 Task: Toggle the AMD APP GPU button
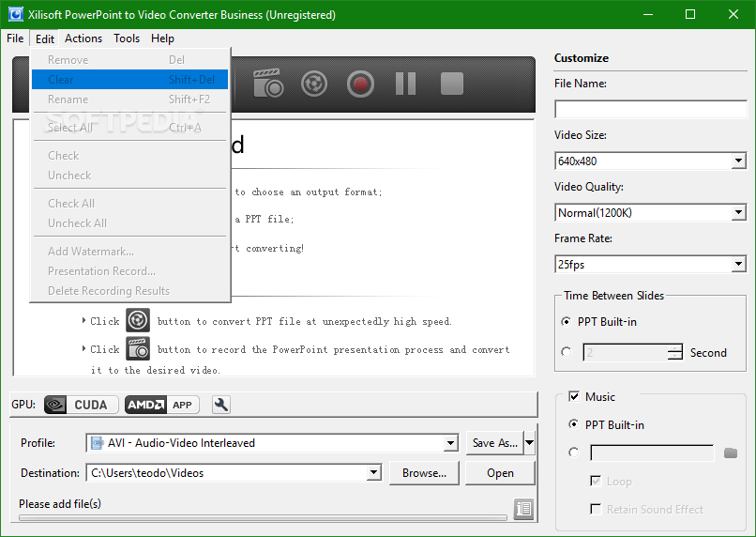point(162,405)
